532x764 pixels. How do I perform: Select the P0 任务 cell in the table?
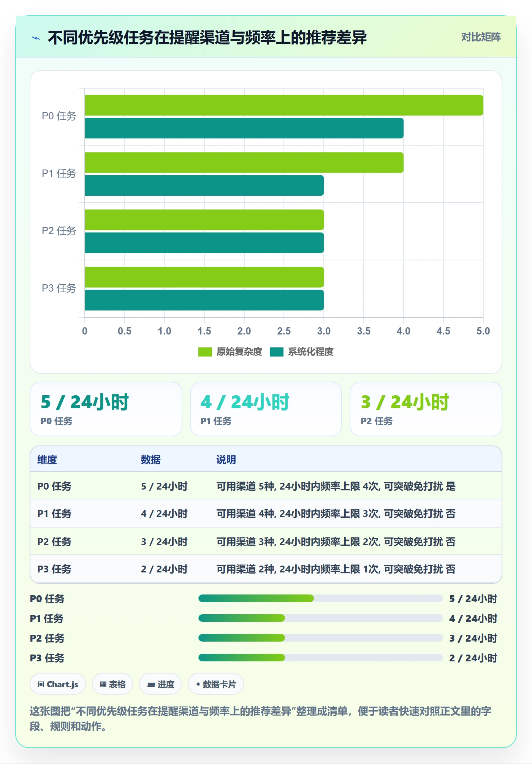pyautogui.click(x=54, y=486)
